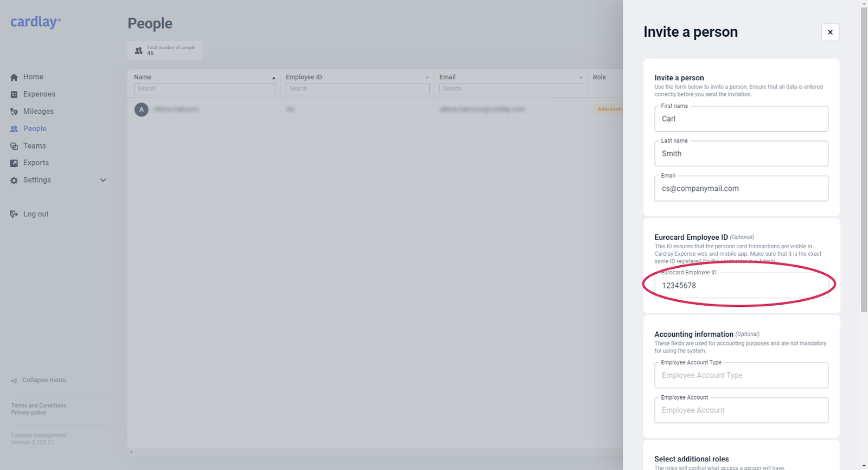This screenshot has height=470, width=868.
Task: Click the Settings gear icon
Action: click(14, 181)
